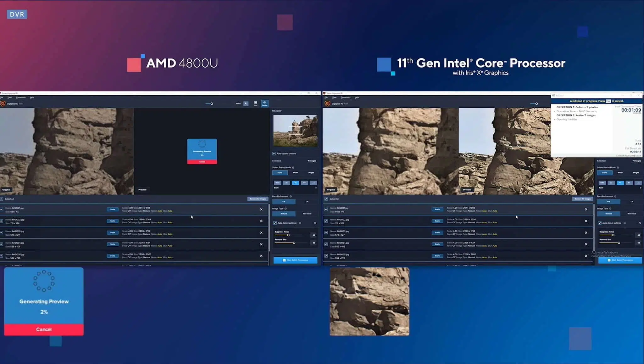Viewport: 644px width, 364px height.
Task: Select Man-made image type in left window
Action: (307, 214)
